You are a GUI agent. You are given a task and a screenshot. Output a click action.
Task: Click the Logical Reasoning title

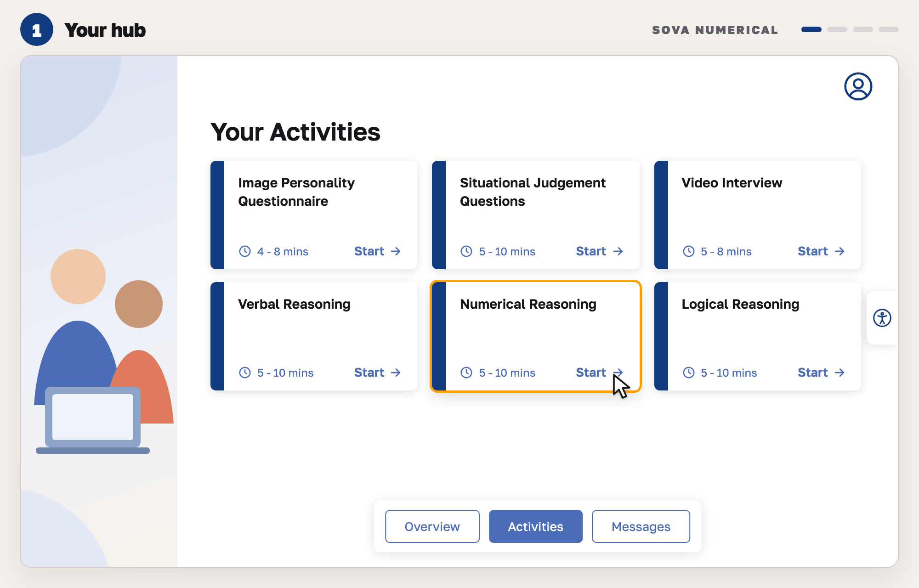740,304
